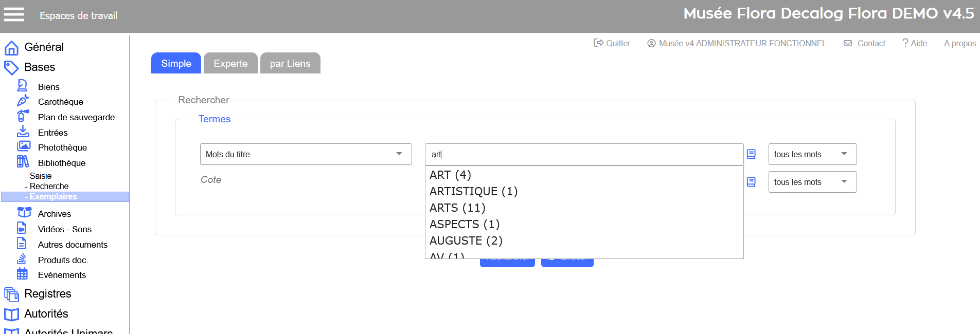Open the Carothèque icon in sidebar
This screenshot has height=334, width=980.
point(23,101)
